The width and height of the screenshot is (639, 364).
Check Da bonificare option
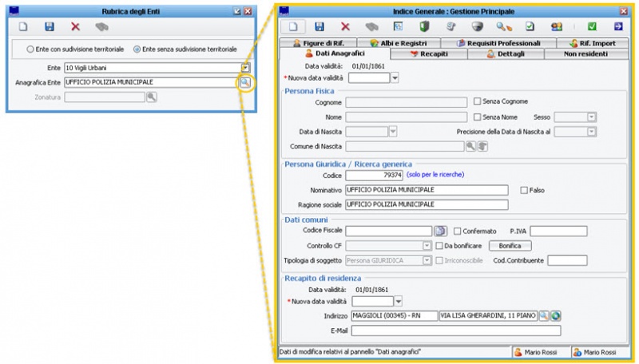pos(439,246)
